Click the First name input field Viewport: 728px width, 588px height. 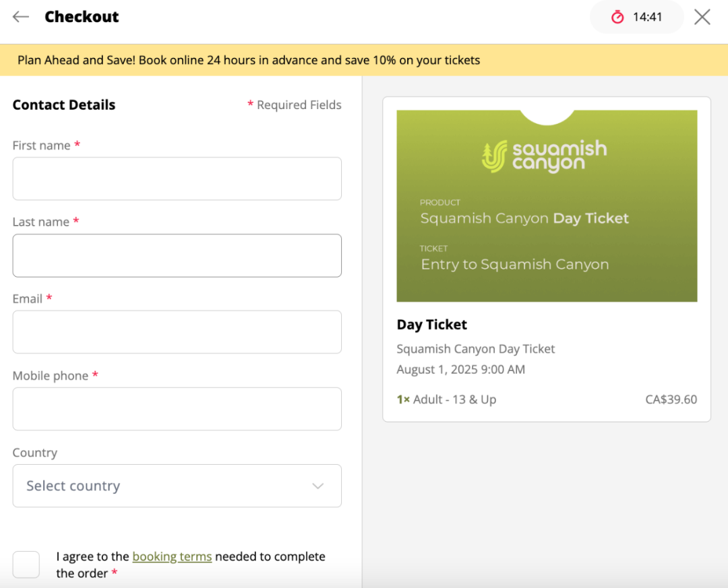[x=177, y=178]
